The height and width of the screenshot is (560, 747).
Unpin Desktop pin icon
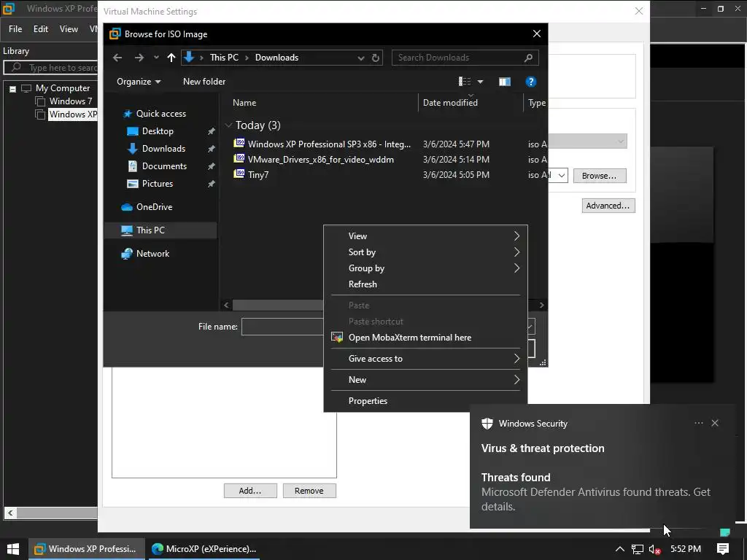211,131
